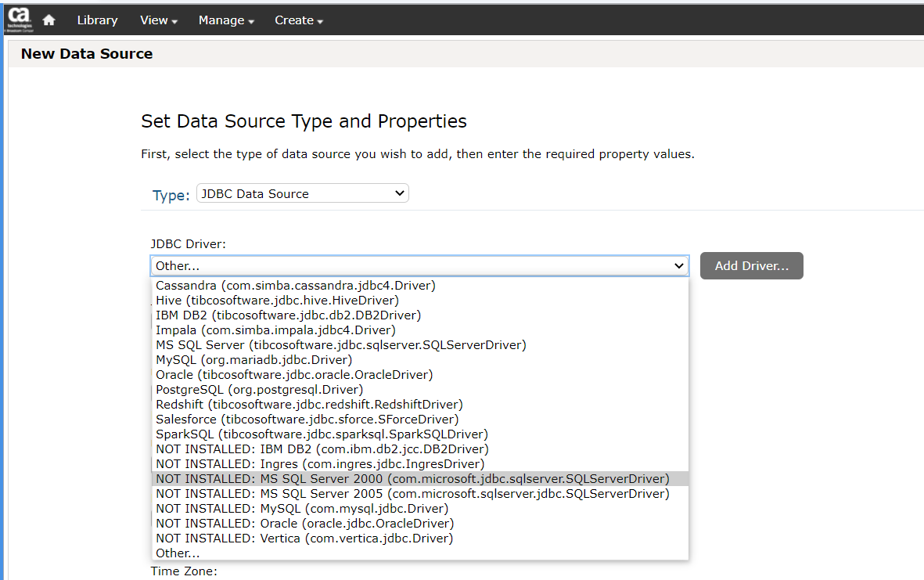The height and width of the screenshot is (580, 924).
Task: Choose Salesforce SForceDriver option
Action: [x=307, y=420]
